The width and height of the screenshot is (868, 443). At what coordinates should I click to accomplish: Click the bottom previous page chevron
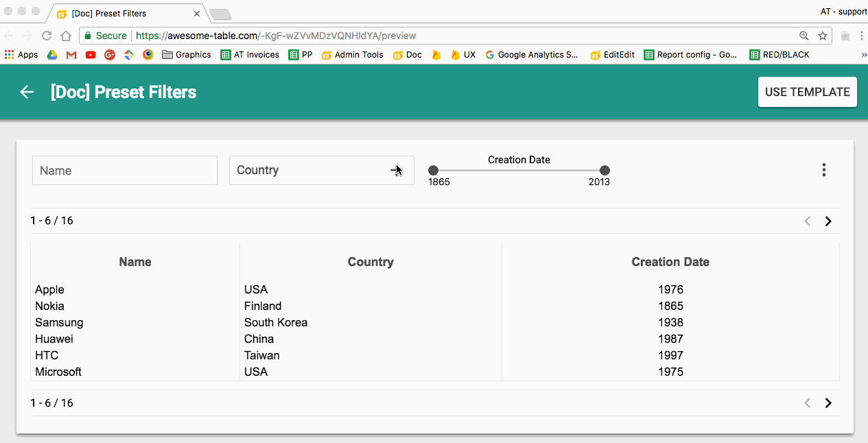808,403
